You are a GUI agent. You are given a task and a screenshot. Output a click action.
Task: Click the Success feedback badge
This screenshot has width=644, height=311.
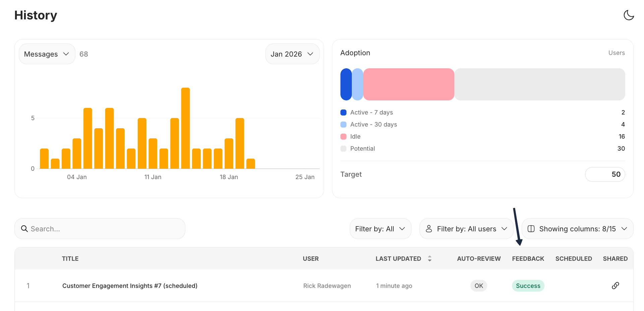tap(528, 286)
